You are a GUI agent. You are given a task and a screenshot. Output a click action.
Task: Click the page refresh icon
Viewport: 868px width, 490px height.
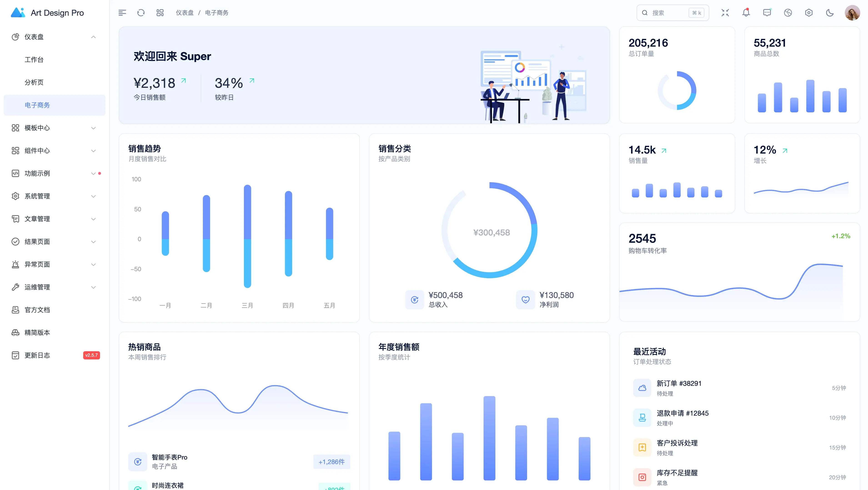141,13
